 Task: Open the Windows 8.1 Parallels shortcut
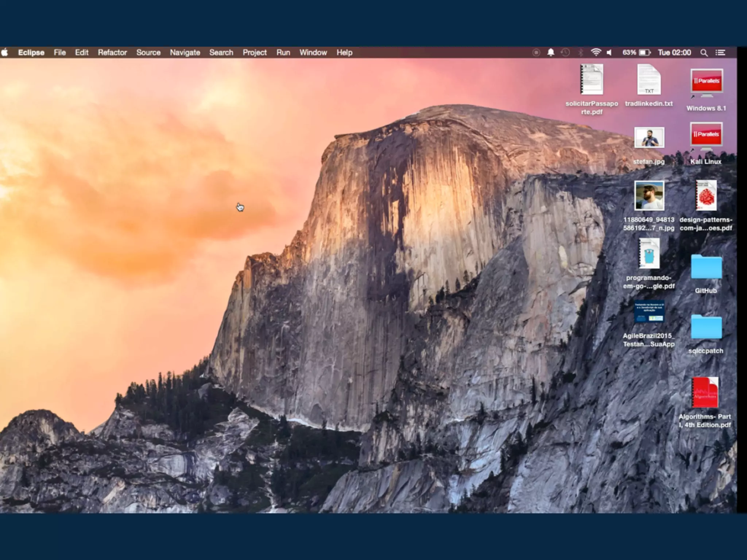pos(707,82)
